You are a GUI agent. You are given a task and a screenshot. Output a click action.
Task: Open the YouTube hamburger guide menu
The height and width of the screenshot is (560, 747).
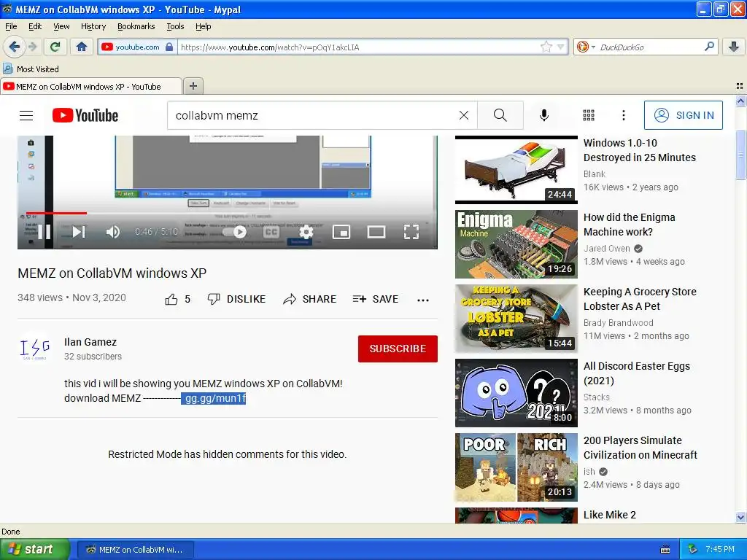pos(26,115)
